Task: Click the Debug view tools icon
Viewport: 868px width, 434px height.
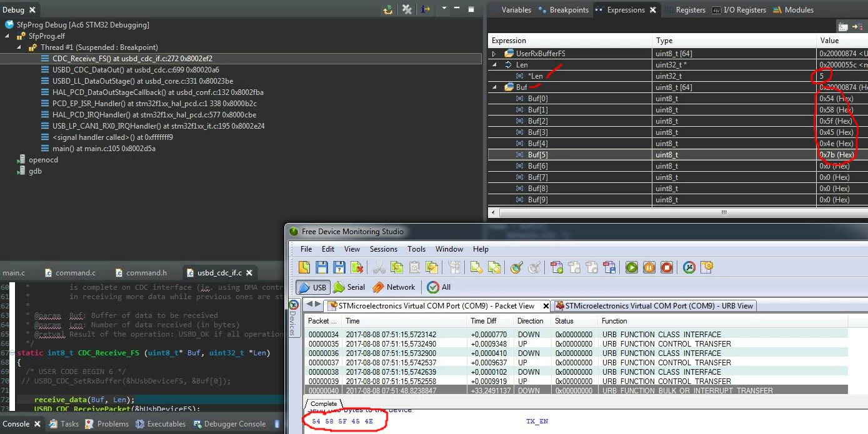Action: pyautogui.click(x=407, y=9)
